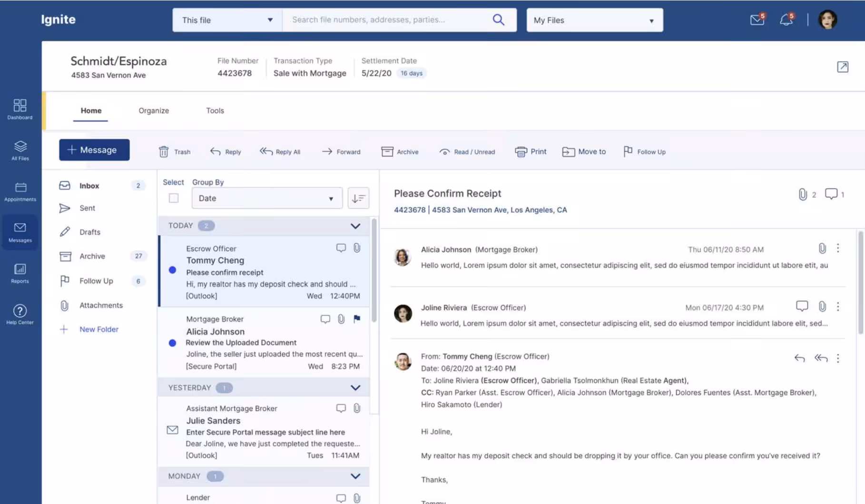Screen dimensions: 865x504
Task: Click the Print icon
Action: 521,152
